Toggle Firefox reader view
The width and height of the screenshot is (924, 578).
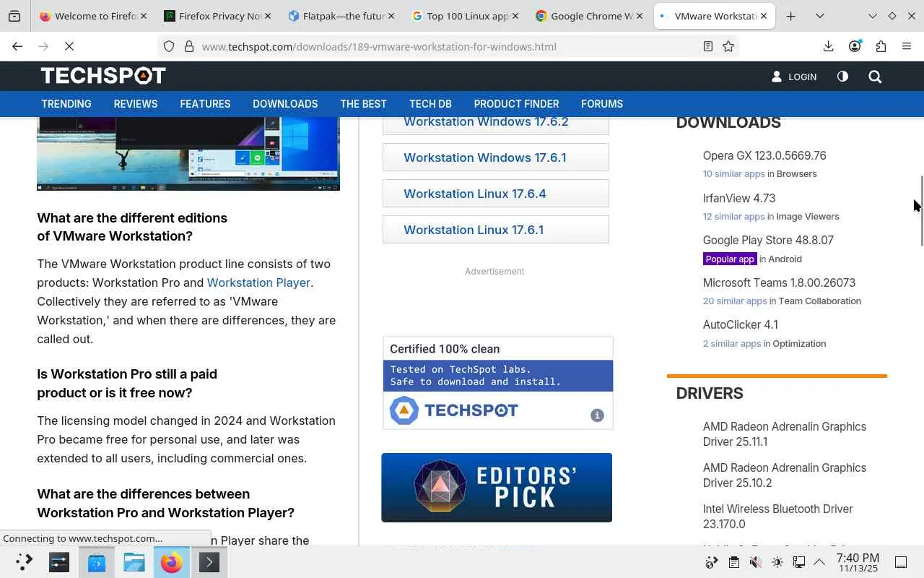(x=708, y=46)
